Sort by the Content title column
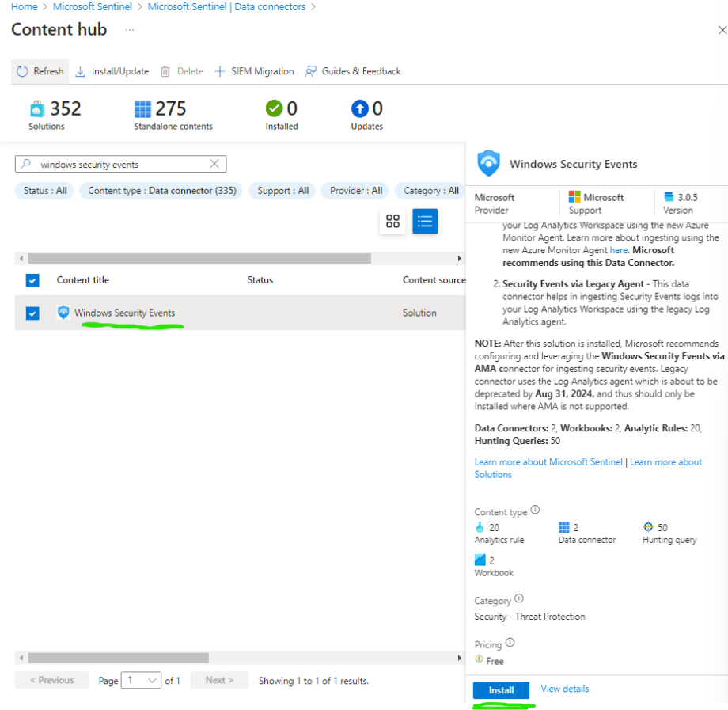Image resolution: width=728 pixels, height=710 pixels. click(82, 280)
